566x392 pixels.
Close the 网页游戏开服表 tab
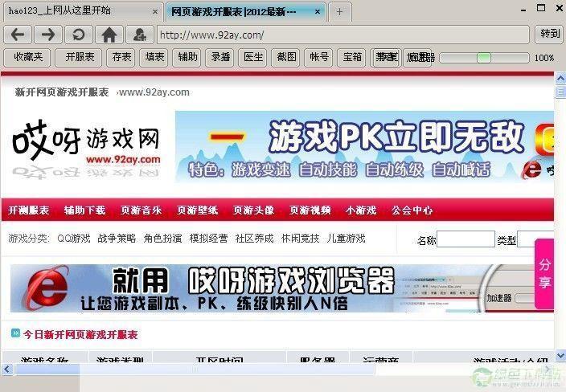click(x=318, y=11)
